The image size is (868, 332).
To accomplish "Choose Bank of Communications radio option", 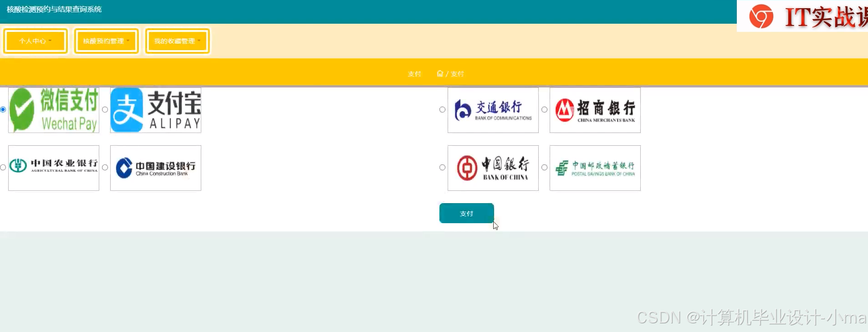I will 442,109.
